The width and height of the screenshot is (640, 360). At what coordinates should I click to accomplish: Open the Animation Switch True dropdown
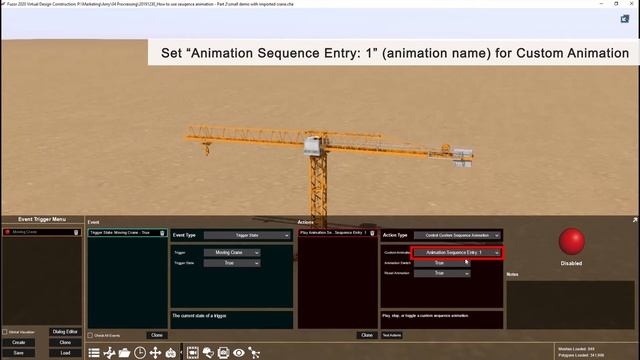pyautogui.click(x=442, y=263)
